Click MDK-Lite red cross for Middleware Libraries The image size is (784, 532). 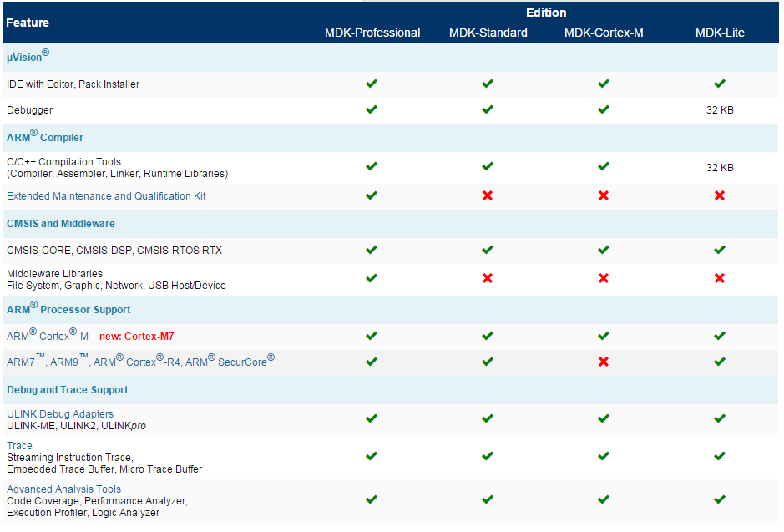coord(720,278)
